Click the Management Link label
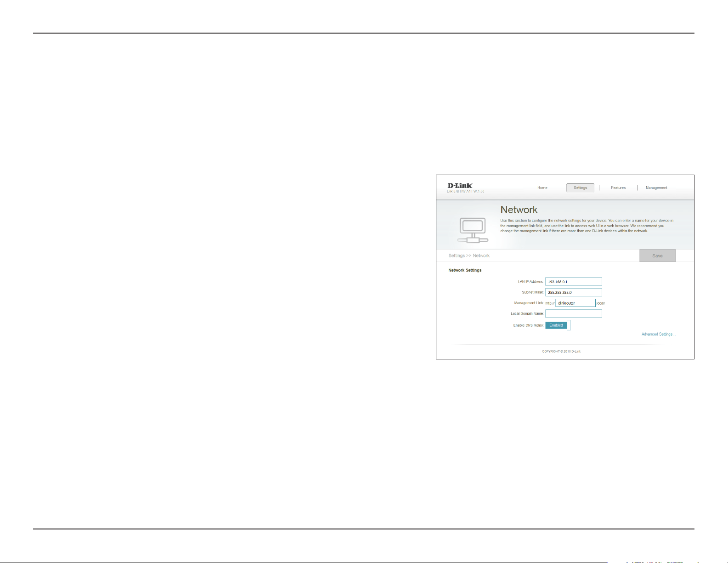This screenshot has height=563, width=728. pyautogui.click(x=529, y=303)
